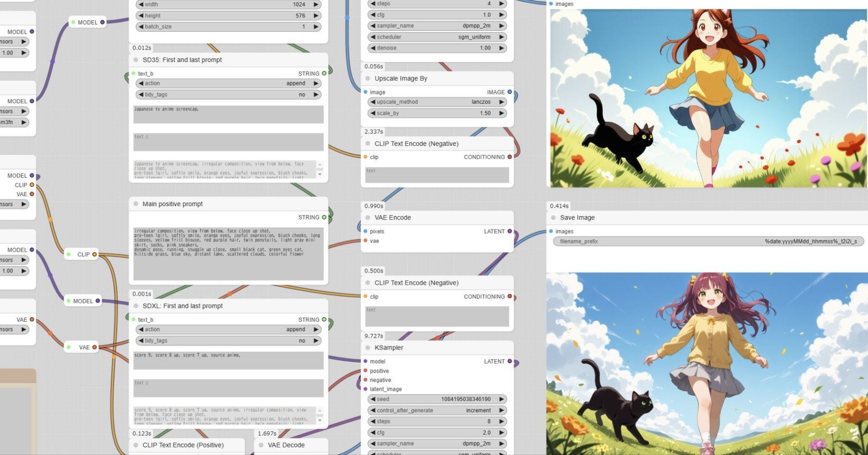Collapse the VAE Encode node

pos(368,218)
